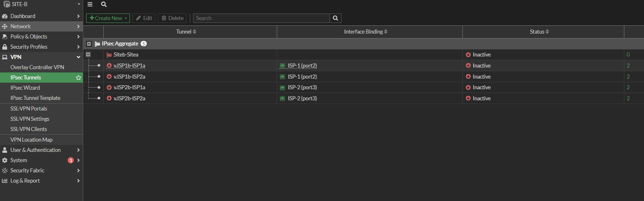Screen dimensions: 644x201
Task: Click the magnifier icon in top bar
Action: pos(104,5)
